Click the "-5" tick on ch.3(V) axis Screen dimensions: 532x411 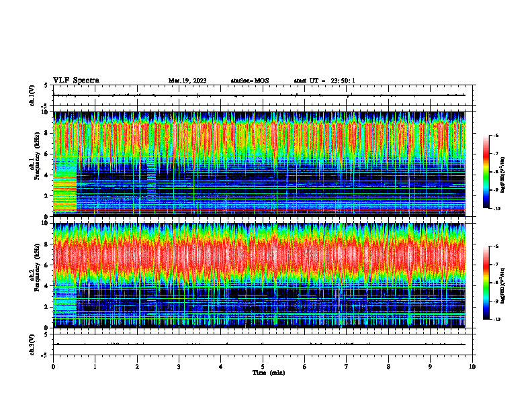click(x=45, y=355)
